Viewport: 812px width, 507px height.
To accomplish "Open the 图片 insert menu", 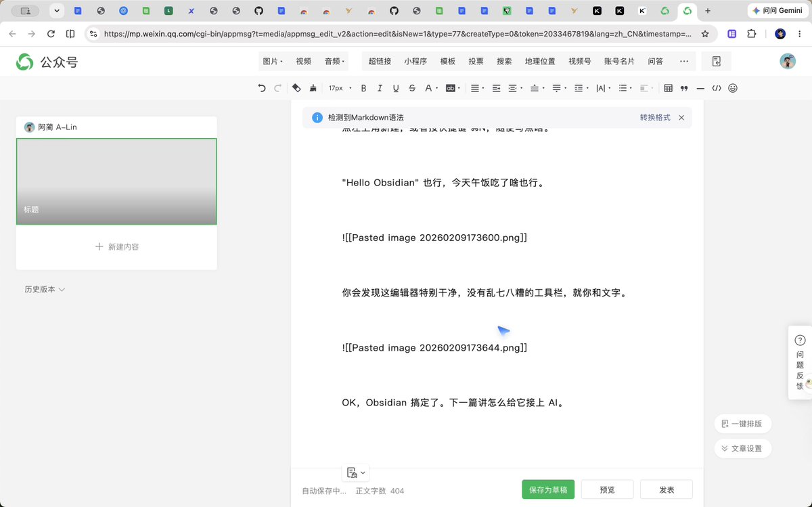I will click(273, 61).
